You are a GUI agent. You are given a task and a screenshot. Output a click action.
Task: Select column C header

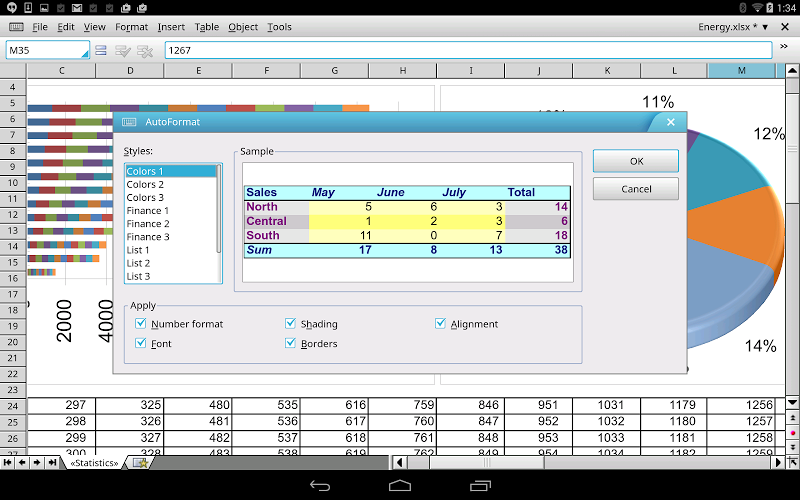point(61,70)
